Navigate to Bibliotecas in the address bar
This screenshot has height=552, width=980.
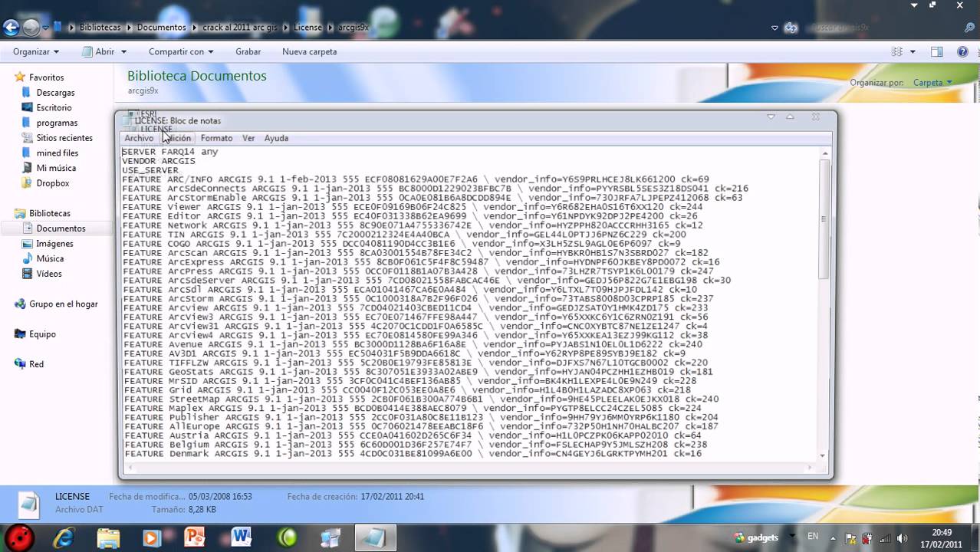(x=100, y=28)
